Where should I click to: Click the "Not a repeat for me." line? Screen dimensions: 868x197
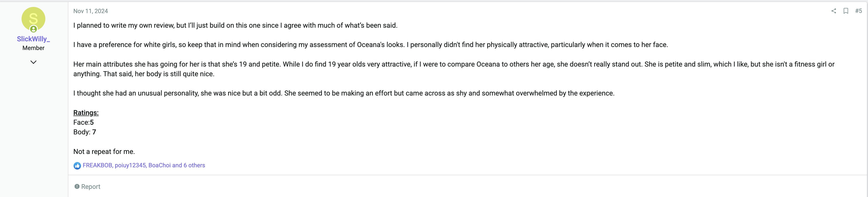[x=104, y=151]
